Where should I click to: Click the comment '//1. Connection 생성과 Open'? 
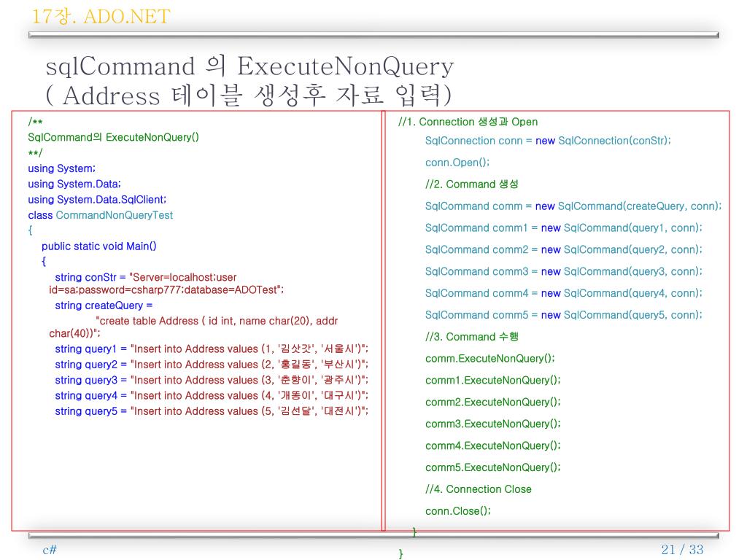[468, 122]
